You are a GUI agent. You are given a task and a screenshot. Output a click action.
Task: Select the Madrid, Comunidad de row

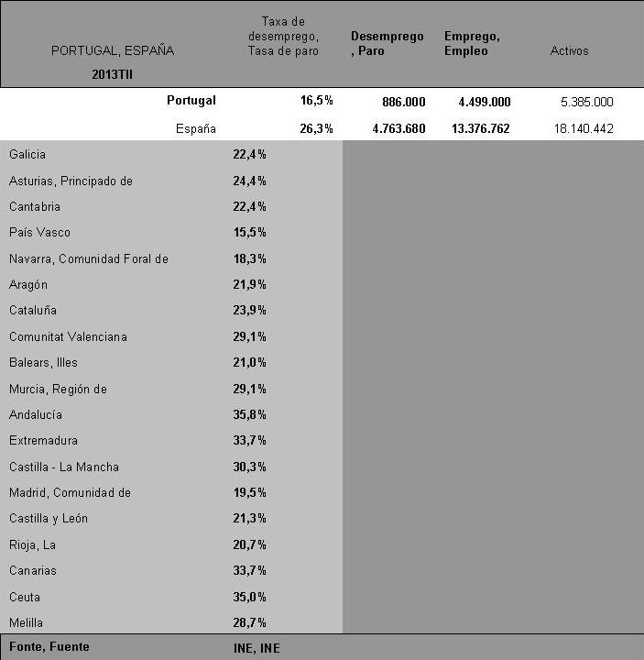point(171,492)
